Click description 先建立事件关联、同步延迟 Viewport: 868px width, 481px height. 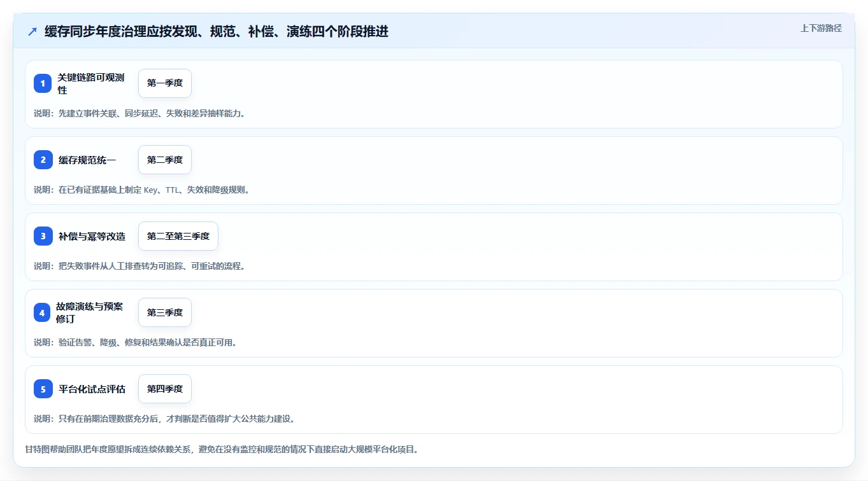click(139, 113)
